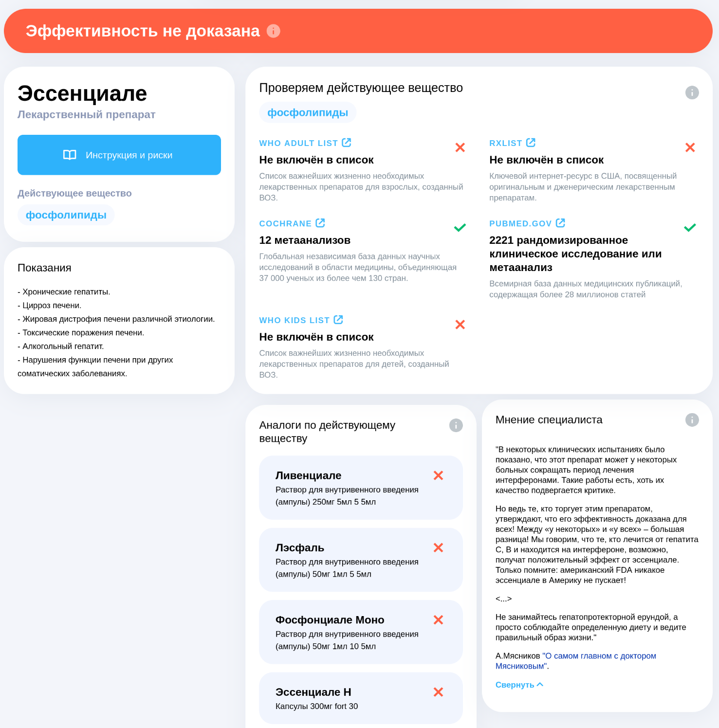The height and width of the screenshot is (728, 719).
Task: Open external link icon next to PUBMED.GOV
Action: tap(560, 223)
